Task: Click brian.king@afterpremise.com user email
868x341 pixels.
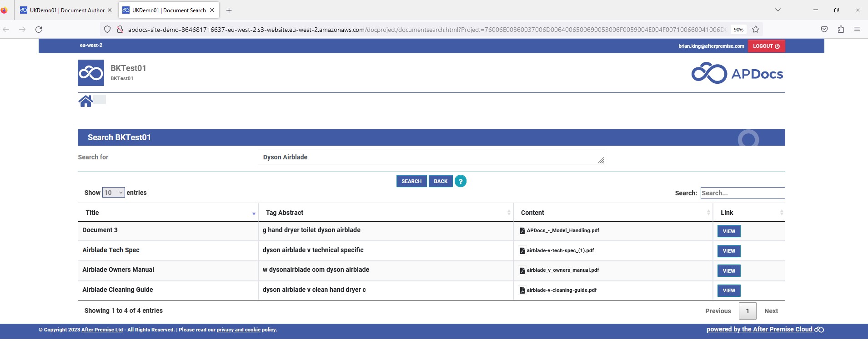Action: click(x=711, y=46)
